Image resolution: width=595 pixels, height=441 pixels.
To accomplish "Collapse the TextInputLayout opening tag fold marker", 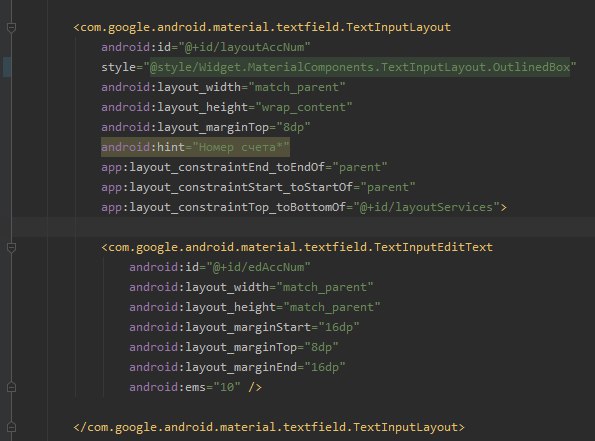I will click(x=11, y=27).
